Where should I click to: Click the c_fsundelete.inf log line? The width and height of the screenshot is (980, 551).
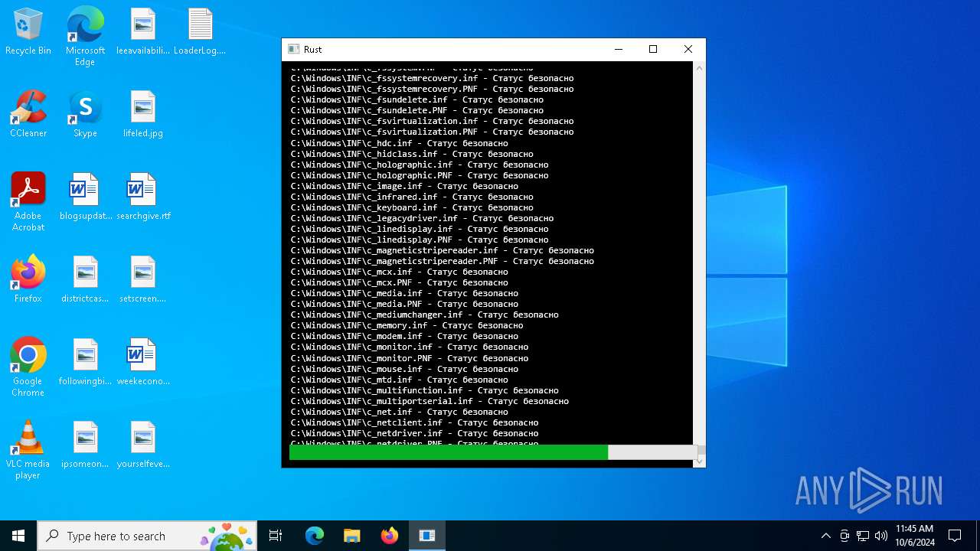[416, 99]
